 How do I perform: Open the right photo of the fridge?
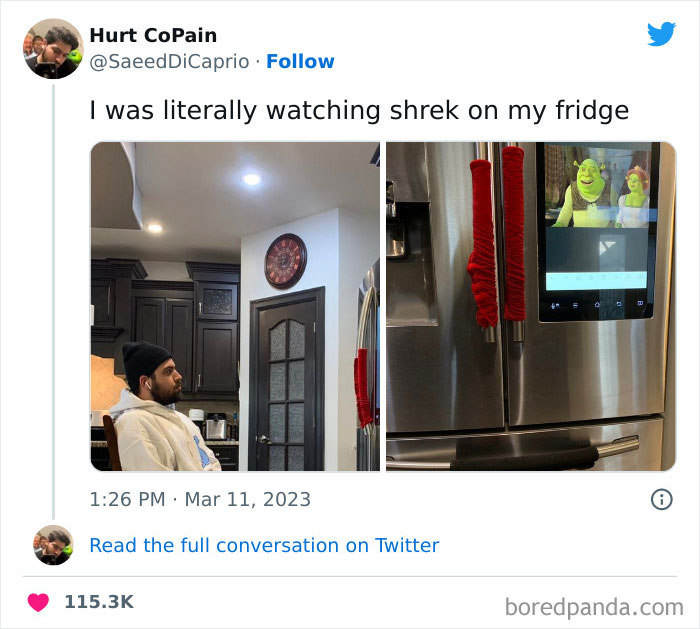click(531, 306)
